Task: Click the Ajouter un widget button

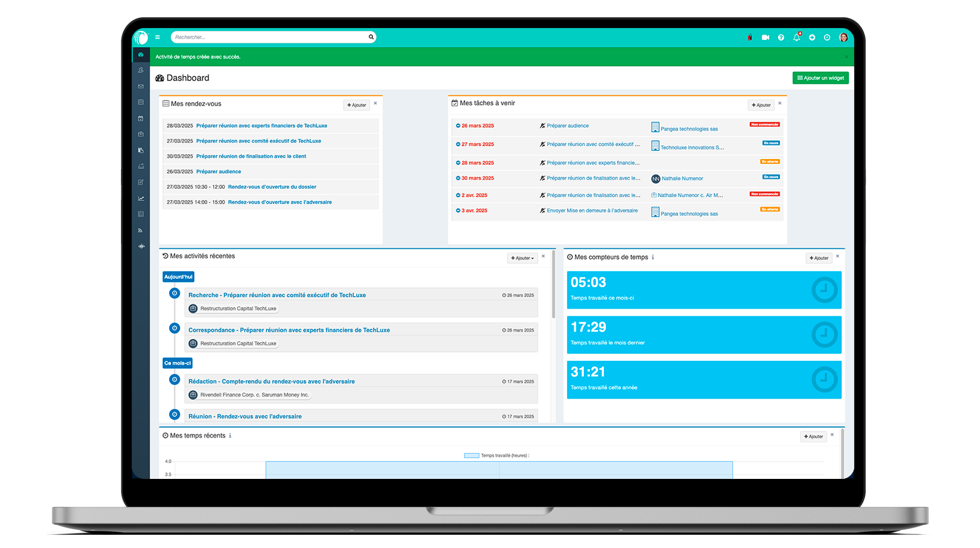Action: 820,78
